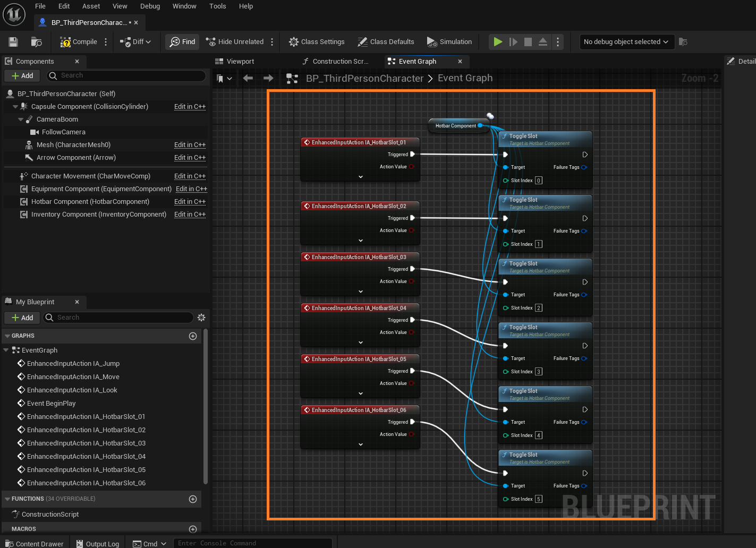Click the Save blueprint icon
Image resolution: width=756 pixels, height=548 pixels.
pyautogui.click(x=14, y=42)
